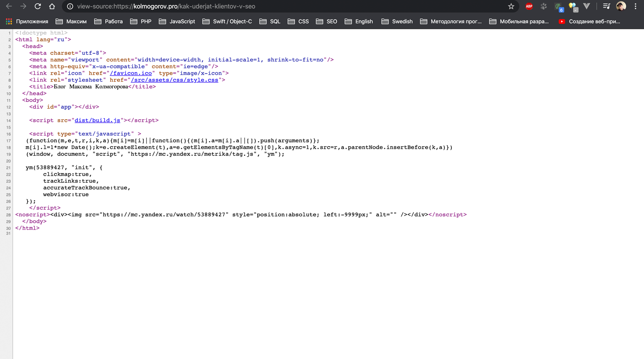Image resolution: width=644 pixels, height=359 pixels.
Task: Open the Работа bookmarks folder
Action: point(108,22)
